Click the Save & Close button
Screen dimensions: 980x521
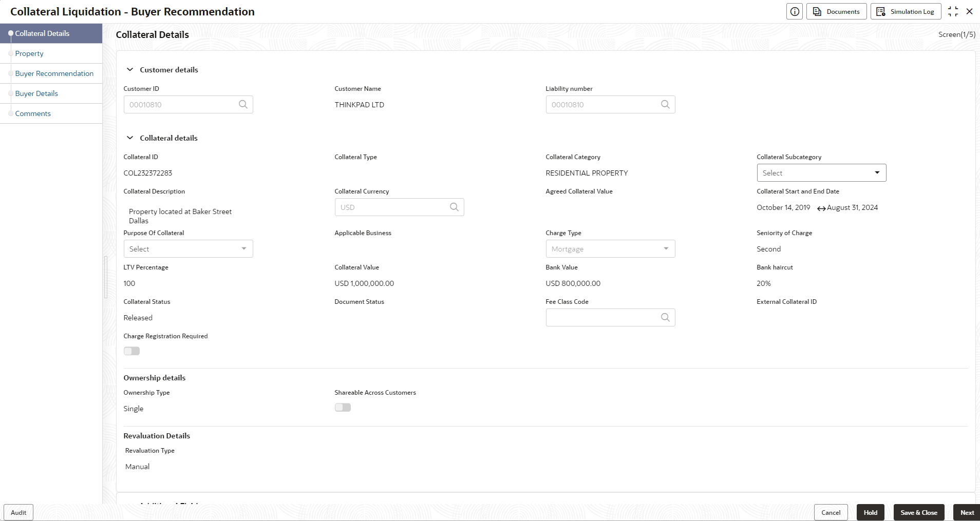[x=919, y=512]
